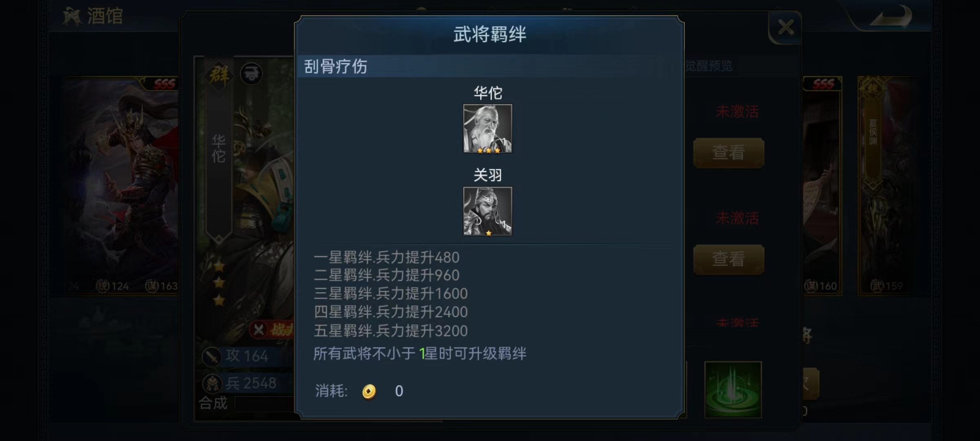This screenshot has width=980, height=441.
Task: Click the gold coin cost icon
Action: point(369,391)
